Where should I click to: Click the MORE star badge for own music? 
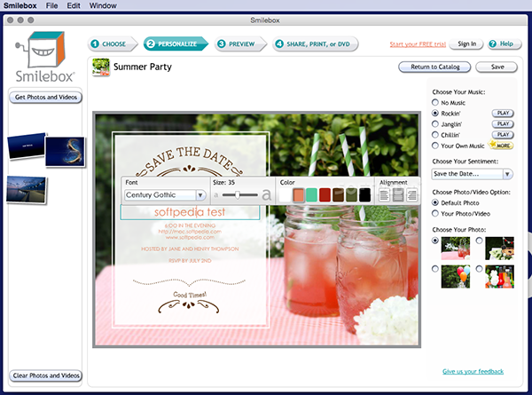coord(501,145)
